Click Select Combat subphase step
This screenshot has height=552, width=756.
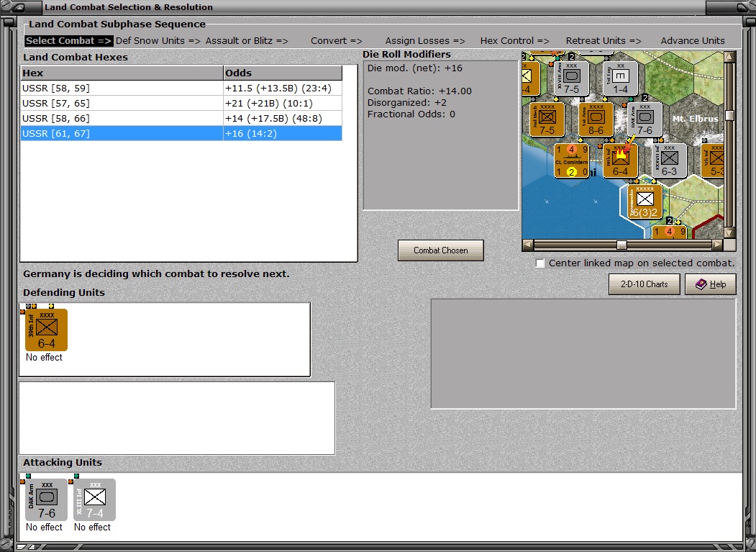(x=68, y=41)
